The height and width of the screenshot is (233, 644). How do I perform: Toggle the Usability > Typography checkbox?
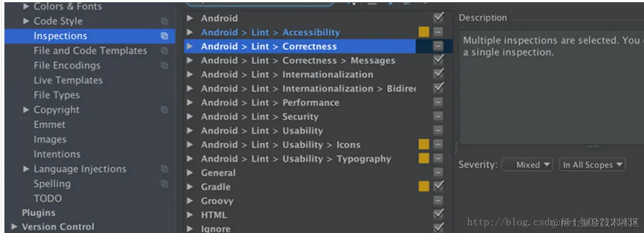pos(438,159)
